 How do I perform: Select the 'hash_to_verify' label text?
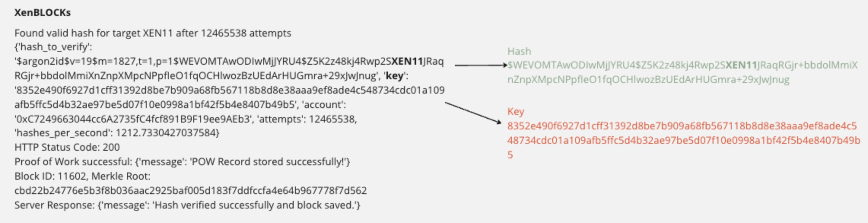click(53, 47)
